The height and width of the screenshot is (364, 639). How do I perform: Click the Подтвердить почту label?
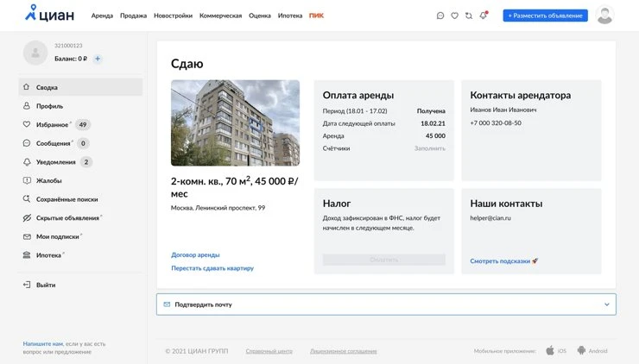(203, 304)
